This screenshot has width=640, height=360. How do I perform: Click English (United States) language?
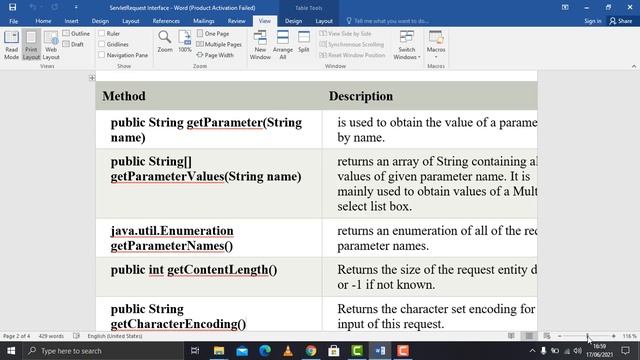pyautogui.click(x=115, y=336)
